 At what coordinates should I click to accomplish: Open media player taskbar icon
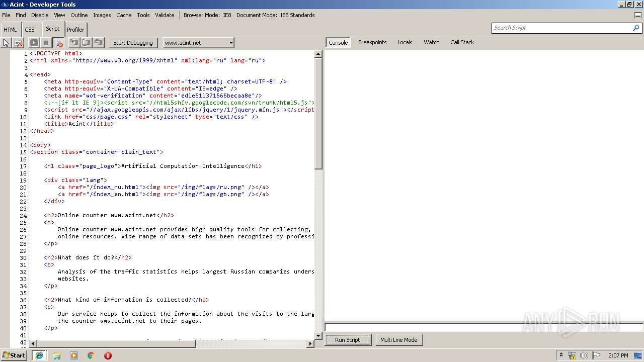coord(74,355)
